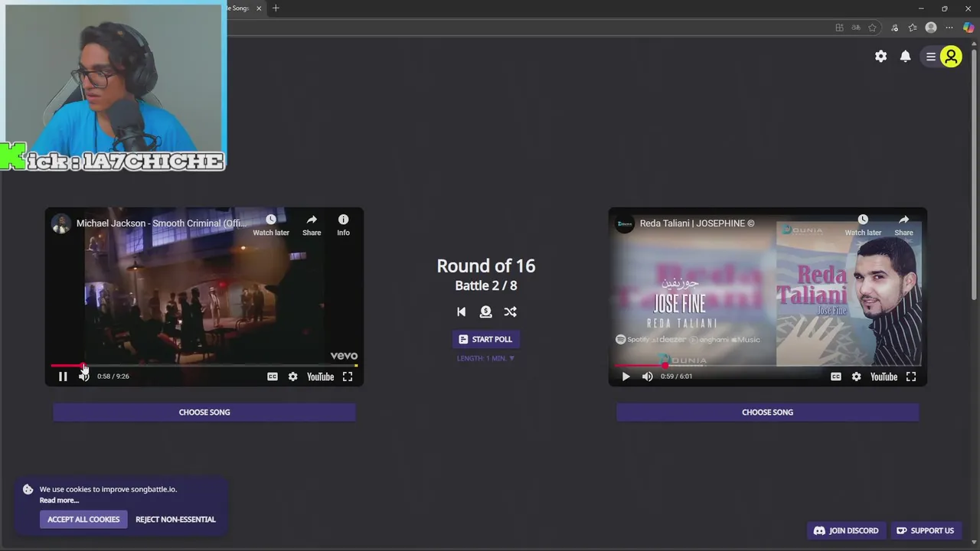Open browser translate icon
The width and height of the screenshot is (980, 551).
(x=856, y=28)
